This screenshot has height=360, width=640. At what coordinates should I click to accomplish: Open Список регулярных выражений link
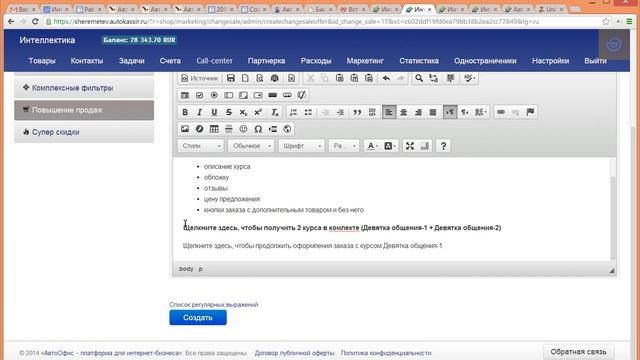(214, 304)
